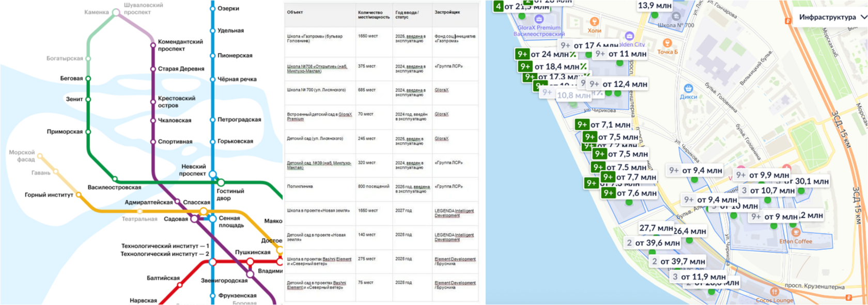868x305 pixels.
Task: Select the 2 от 39,6 млн marker
Action: [x=653, y=243]
